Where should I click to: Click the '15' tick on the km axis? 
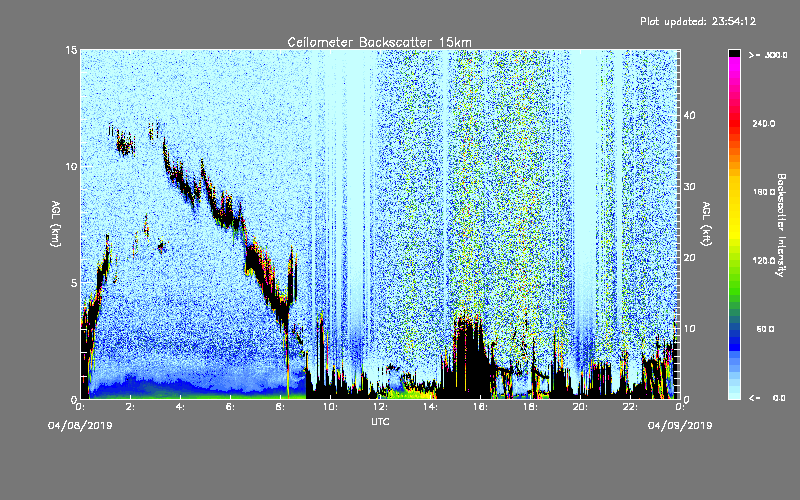click(71, 50)
